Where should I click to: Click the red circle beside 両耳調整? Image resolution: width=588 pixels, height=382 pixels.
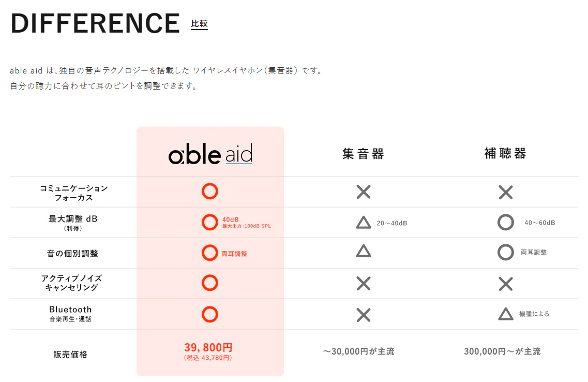210,253
